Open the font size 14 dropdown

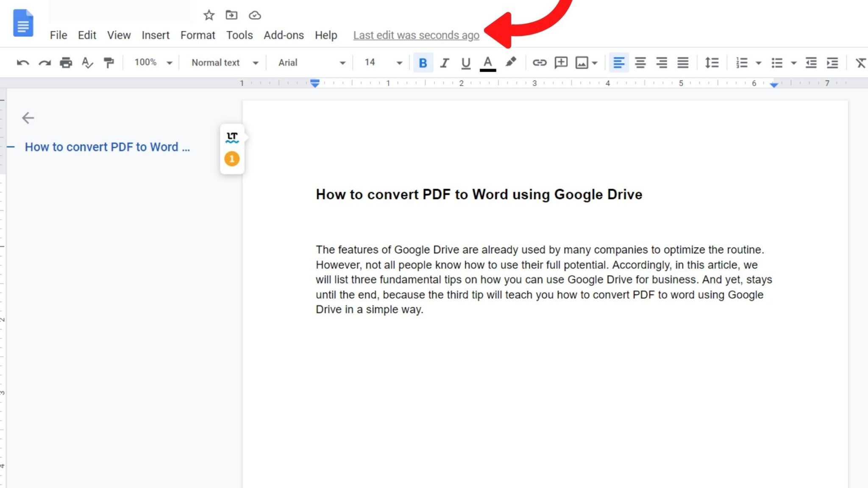[383, 63]
